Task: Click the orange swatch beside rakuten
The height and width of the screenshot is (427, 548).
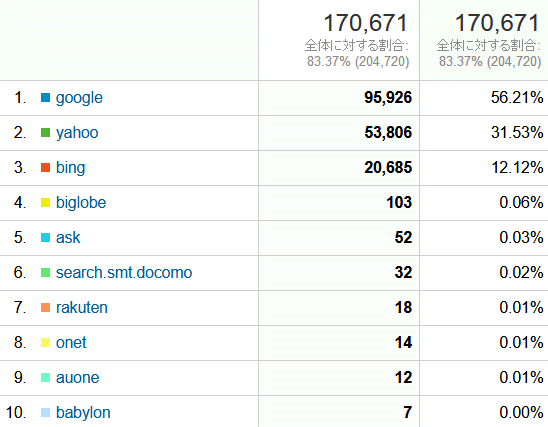Action: [x=45, y=307]
